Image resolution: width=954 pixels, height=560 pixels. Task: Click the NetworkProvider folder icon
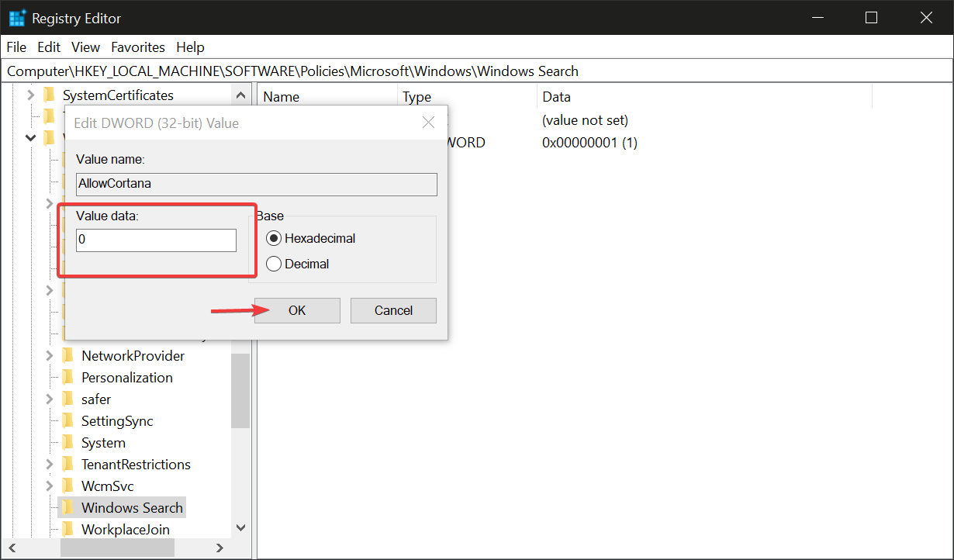point(67,355)
